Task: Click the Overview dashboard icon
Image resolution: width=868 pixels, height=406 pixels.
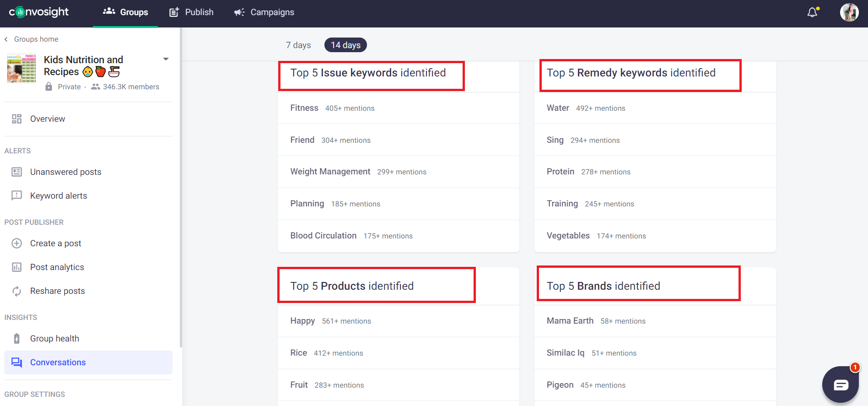Action: [17, 119]
